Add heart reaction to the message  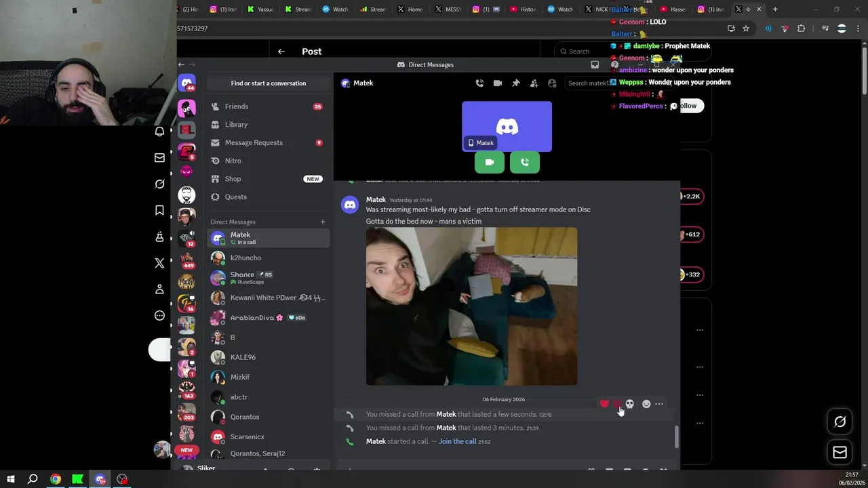coord(604,404)
